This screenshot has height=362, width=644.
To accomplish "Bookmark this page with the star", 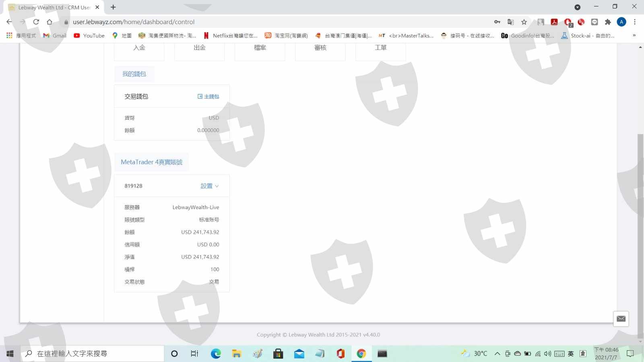I will pyautogui.click(x=524, y=22).
